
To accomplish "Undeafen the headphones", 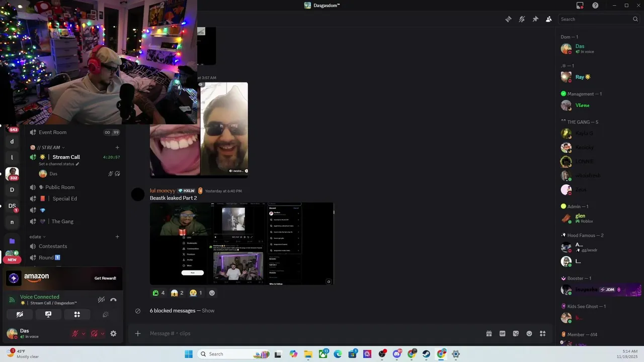I will tap(94, 333).
